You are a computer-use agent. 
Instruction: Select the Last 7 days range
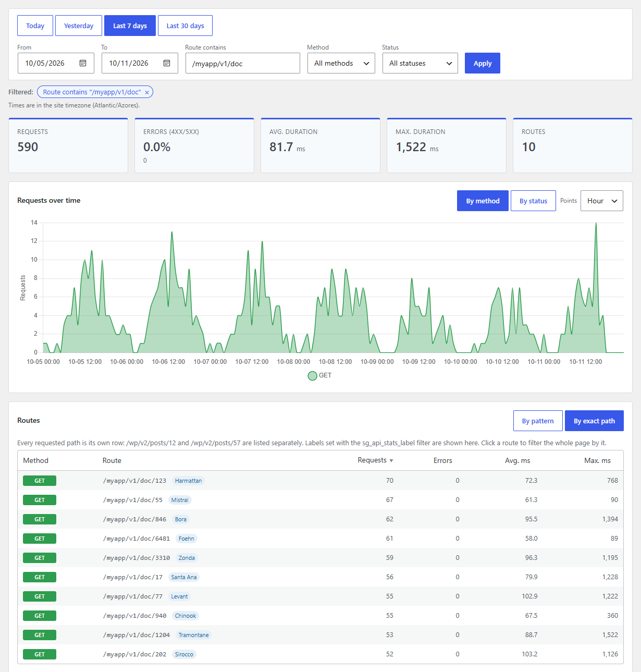coord(130,26)
